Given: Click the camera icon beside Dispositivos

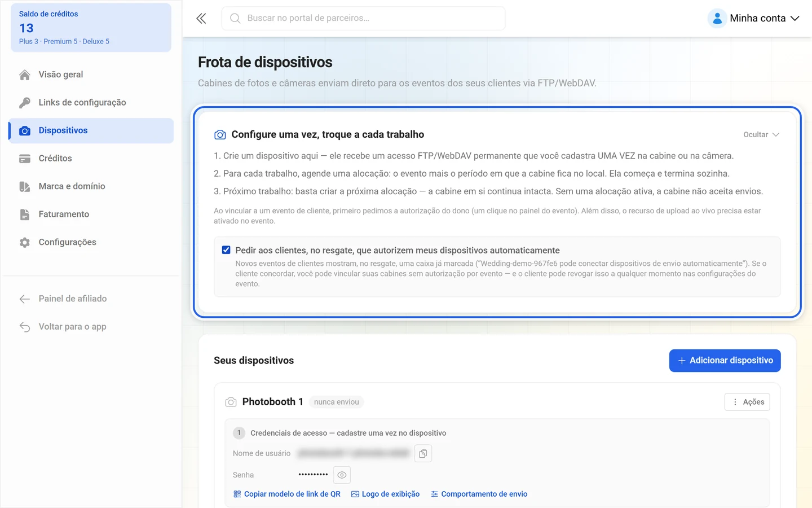Looking at the screenshot, I should [x=25, y=130].
